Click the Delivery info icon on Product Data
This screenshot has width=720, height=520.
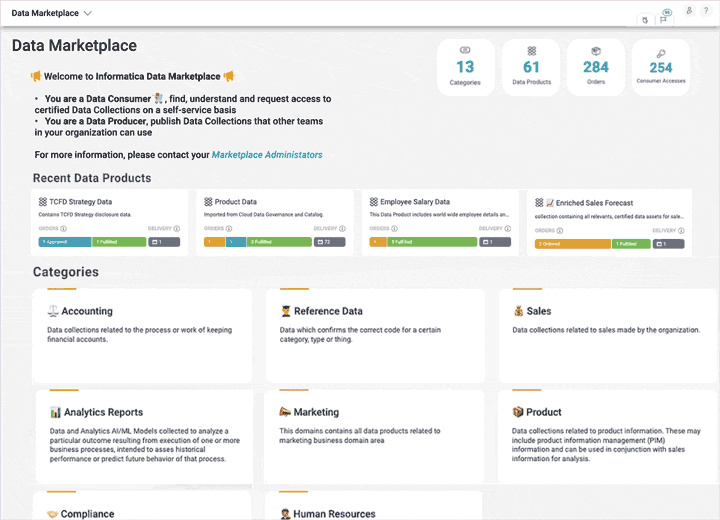(x=345, y=229)
